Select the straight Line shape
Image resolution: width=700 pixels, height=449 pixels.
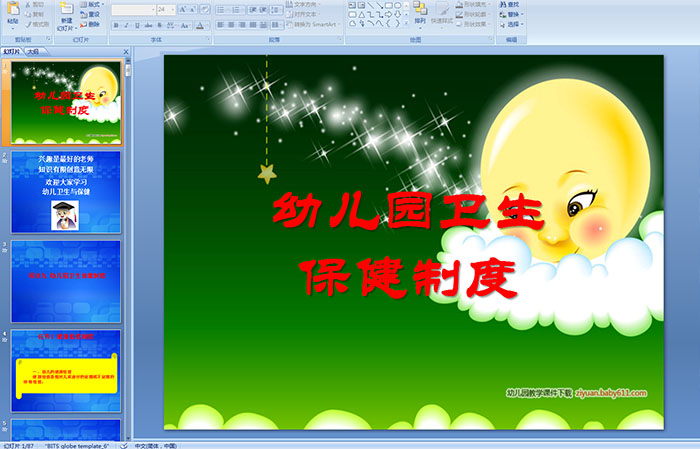(371, 5)
